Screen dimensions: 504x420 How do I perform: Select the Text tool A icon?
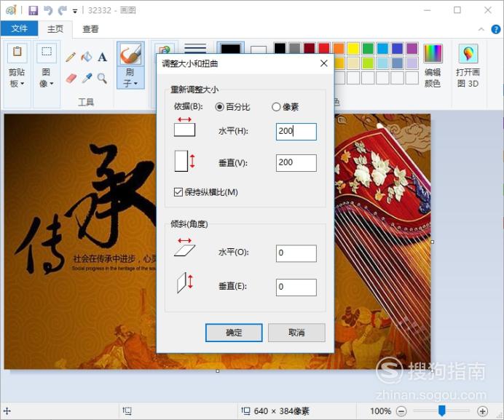[x=102, y=58]
